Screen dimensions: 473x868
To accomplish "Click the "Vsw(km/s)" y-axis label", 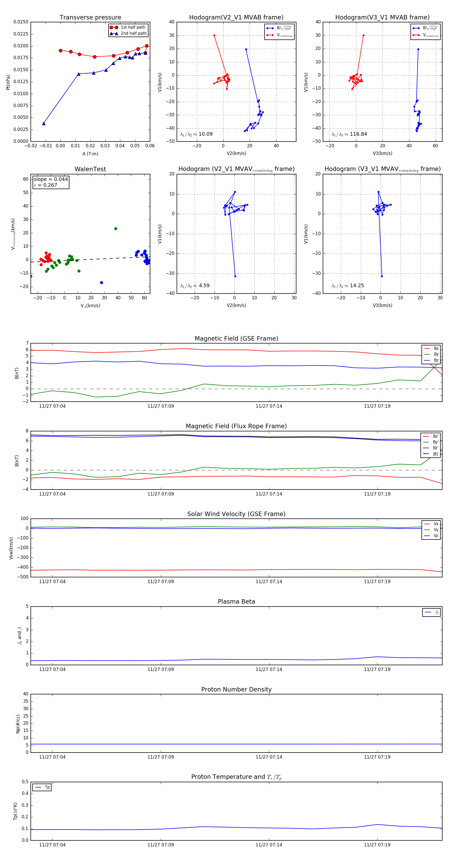I will pos(11,548).
